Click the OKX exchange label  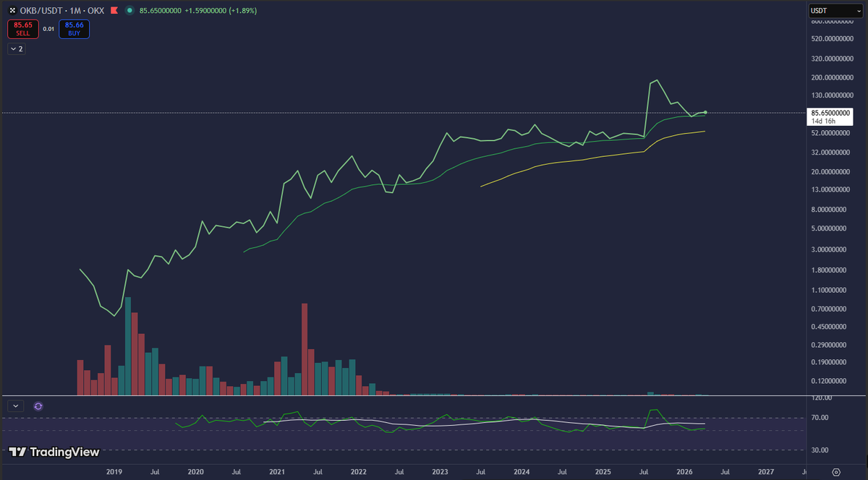pos(96,10)
